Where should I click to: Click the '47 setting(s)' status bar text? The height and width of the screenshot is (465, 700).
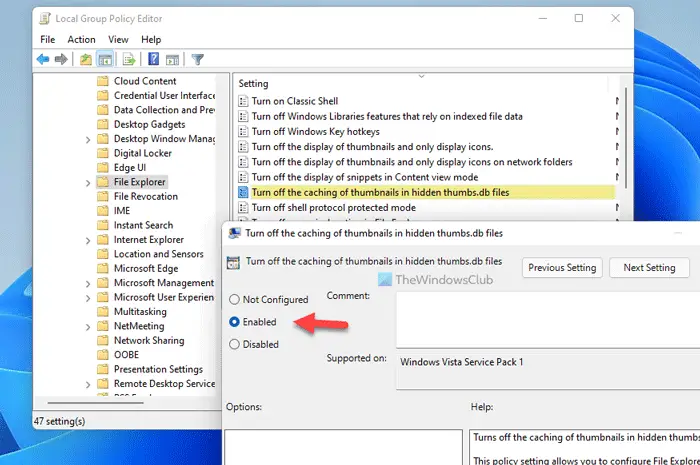pos(59,421)
